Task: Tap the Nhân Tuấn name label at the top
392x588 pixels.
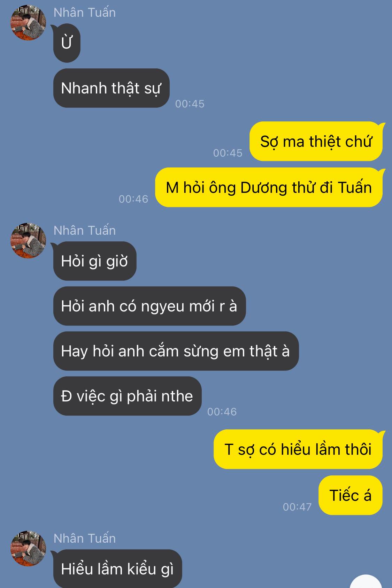Action: pos(85,13)
